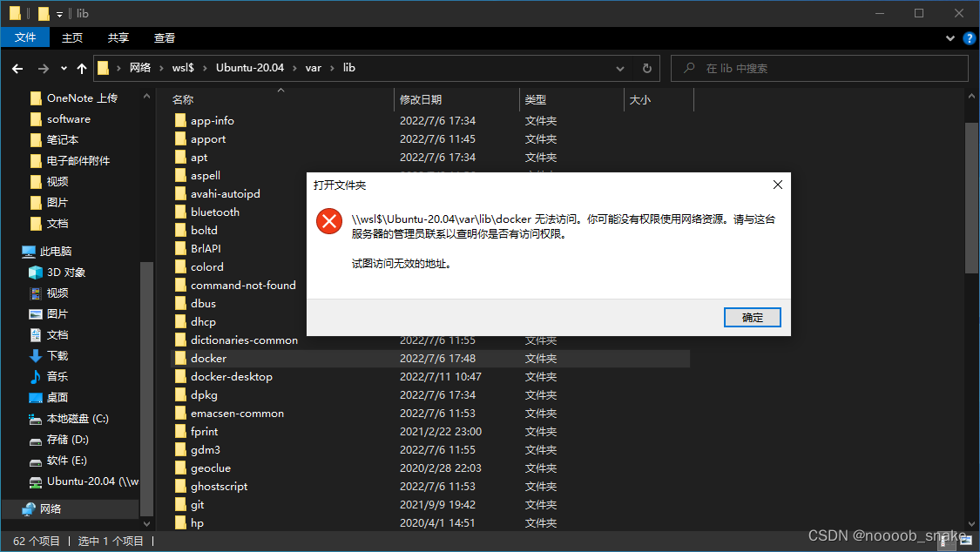This screenshot has width=980, height=552.
Task: Click the command-not-found folder name
Action: pos(243,285)
